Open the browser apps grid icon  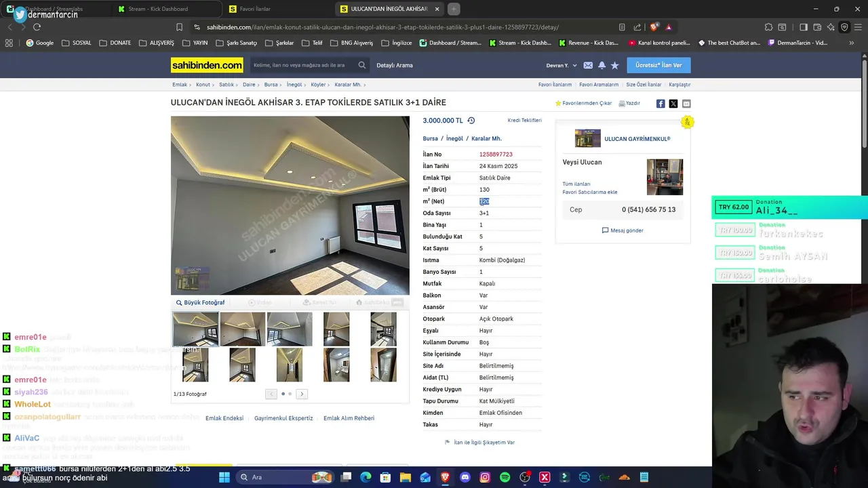[9, 43]
